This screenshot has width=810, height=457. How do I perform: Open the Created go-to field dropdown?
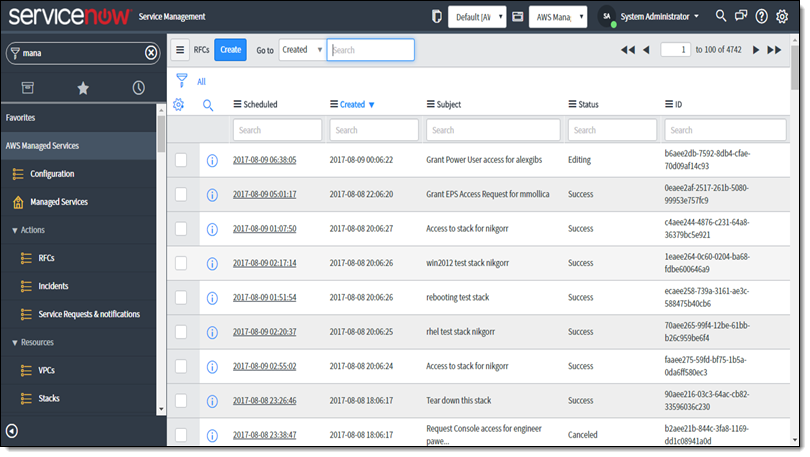click(x=301, y=50)
